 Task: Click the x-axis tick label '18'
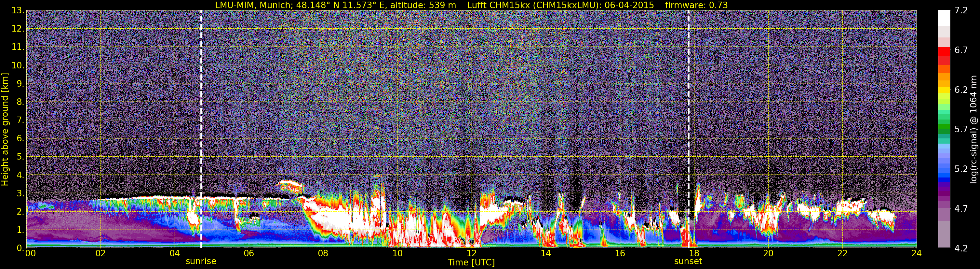pos(694,253)
